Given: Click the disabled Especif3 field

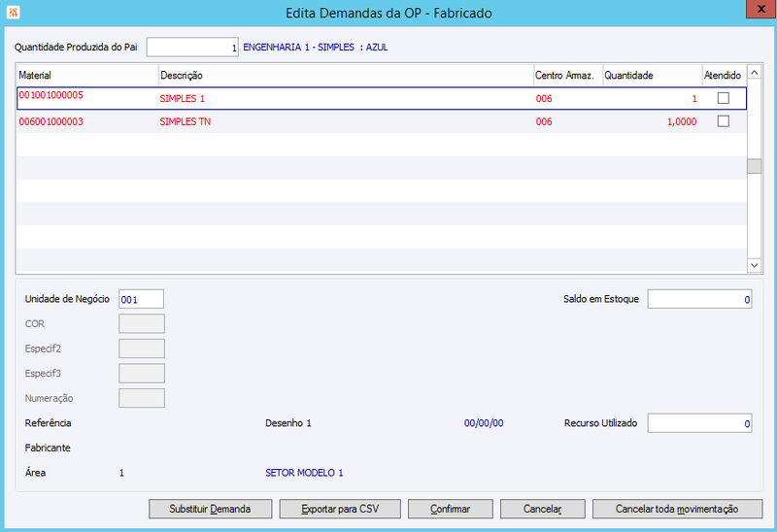Looking at the screenshot, I should (x=142, y=373).
